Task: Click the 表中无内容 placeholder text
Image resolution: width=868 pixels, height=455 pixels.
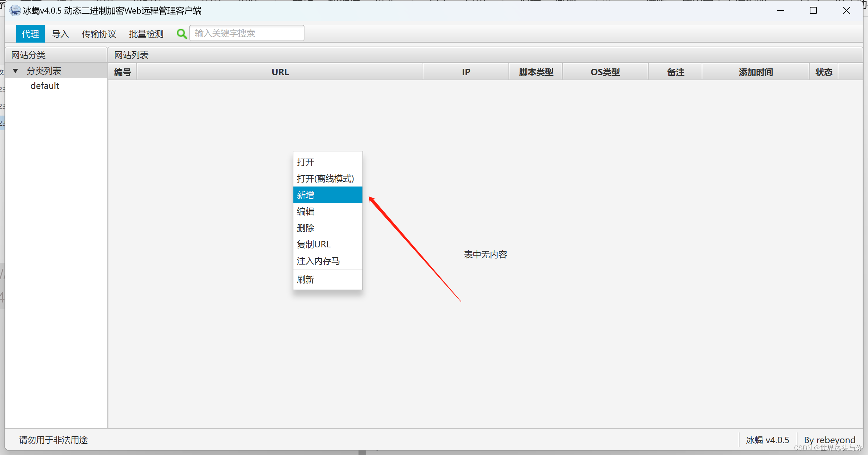Action: 486,255
